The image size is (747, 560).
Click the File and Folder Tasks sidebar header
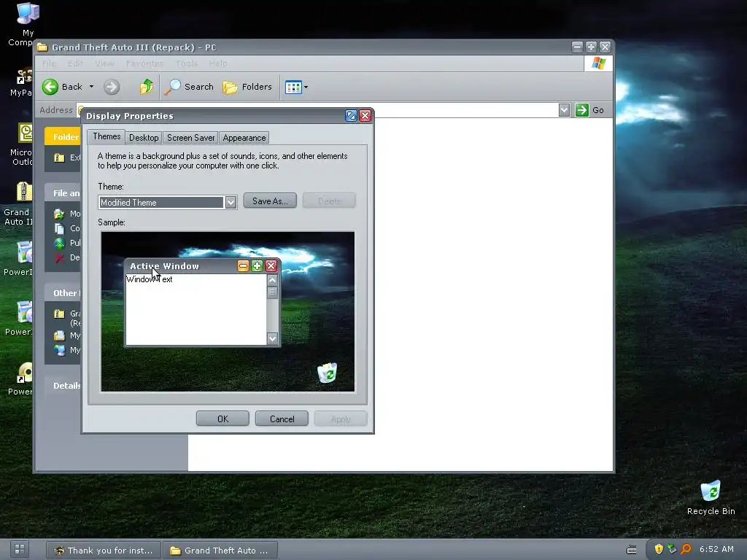(x=63, y=192)
